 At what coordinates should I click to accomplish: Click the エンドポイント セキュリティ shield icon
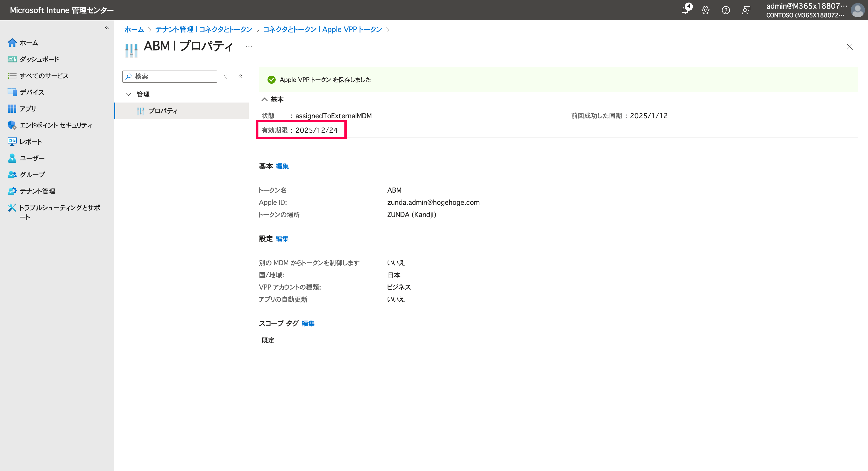pyautogui.click(x=12, y=125)
